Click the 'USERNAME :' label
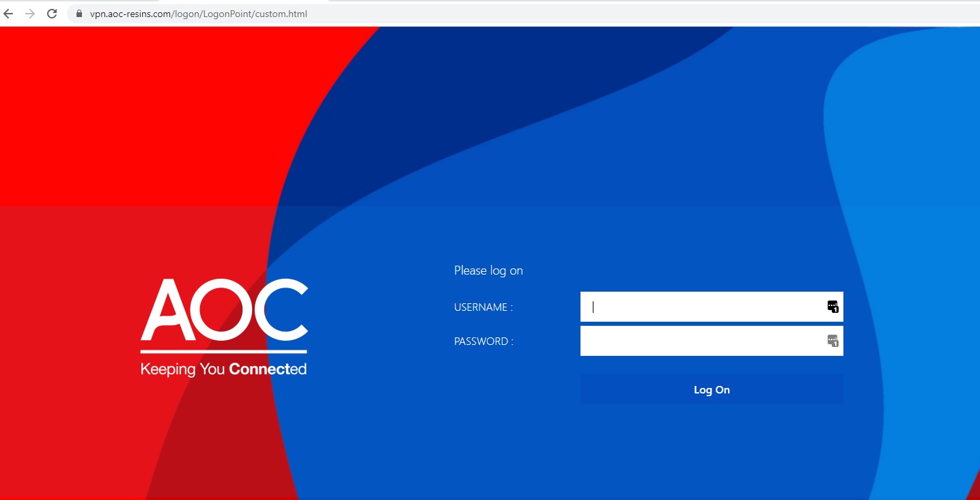980x500 pixels. click(484, 307)
